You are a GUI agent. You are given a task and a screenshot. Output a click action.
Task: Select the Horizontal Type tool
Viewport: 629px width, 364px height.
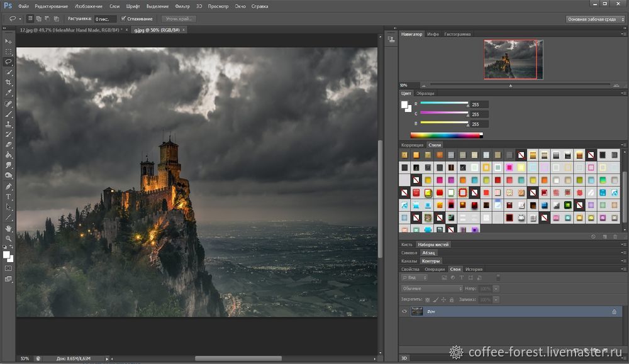coord(9,197)
